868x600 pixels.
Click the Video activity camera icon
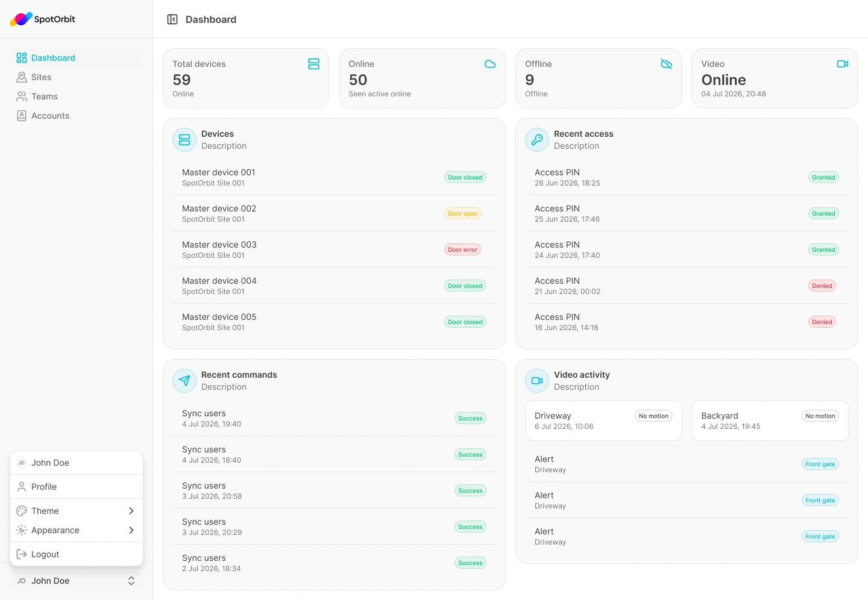[537, 381]
